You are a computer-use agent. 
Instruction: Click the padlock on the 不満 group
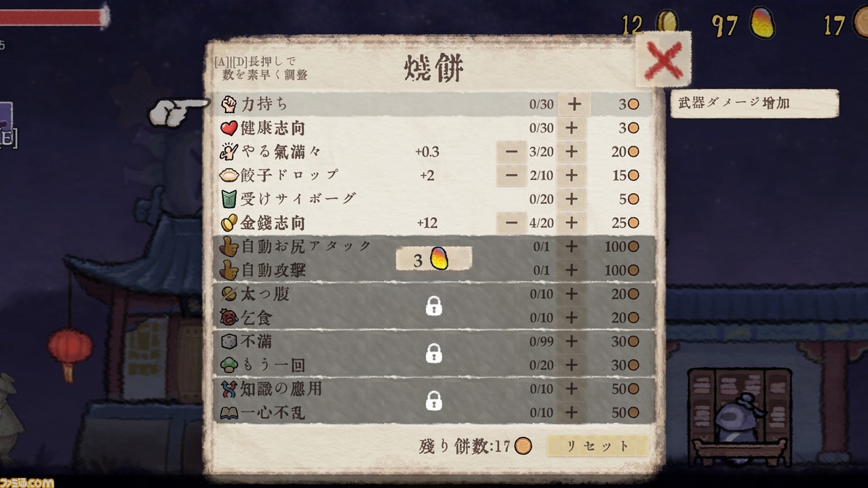[x=434, y=353]
